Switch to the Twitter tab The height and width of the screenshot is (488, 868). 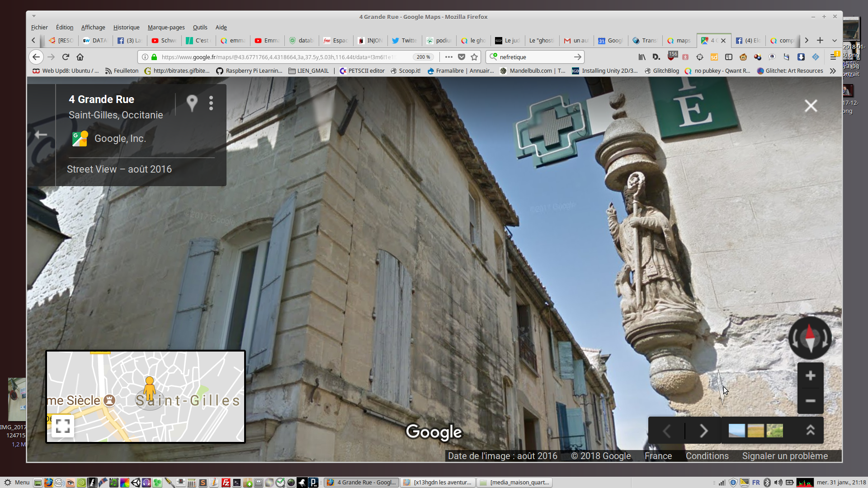pos(405,41)
